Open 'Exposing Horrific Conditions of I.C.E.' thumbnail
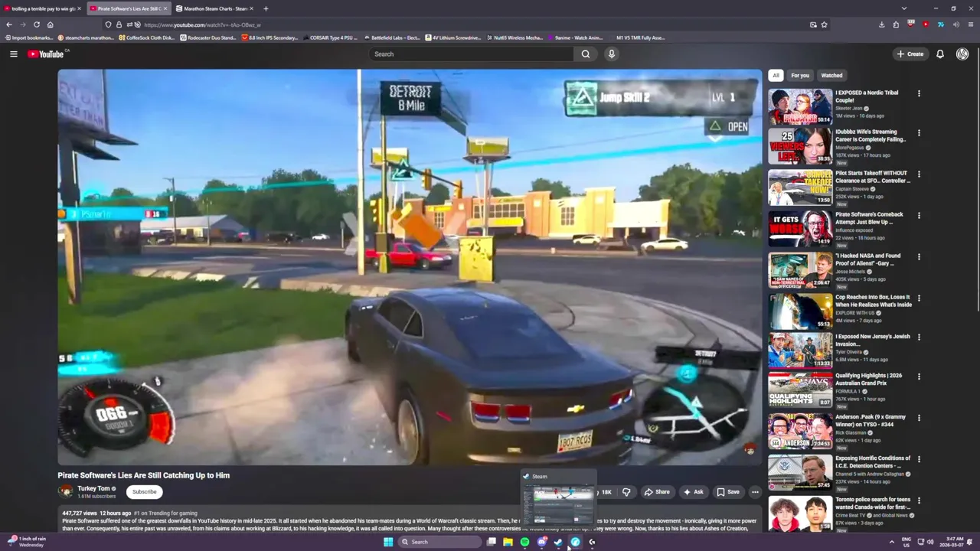 (x=800, y=472)
